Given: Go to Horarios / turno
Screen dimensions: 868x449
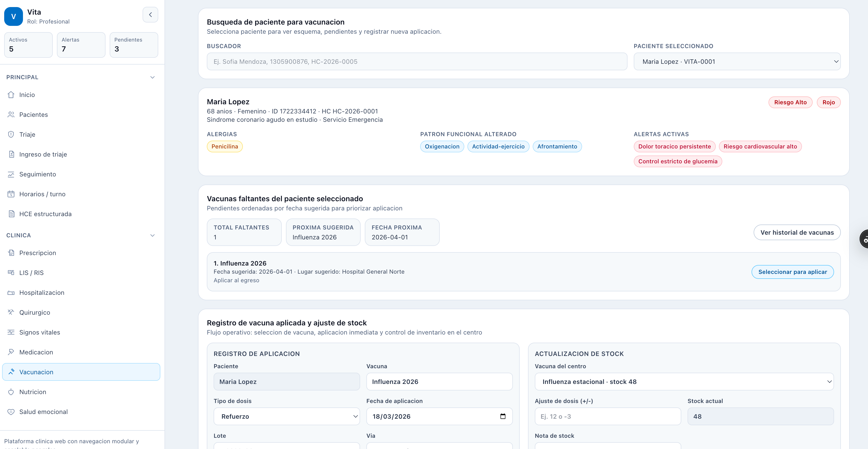Looking at the screenshot, I should 81,194.
